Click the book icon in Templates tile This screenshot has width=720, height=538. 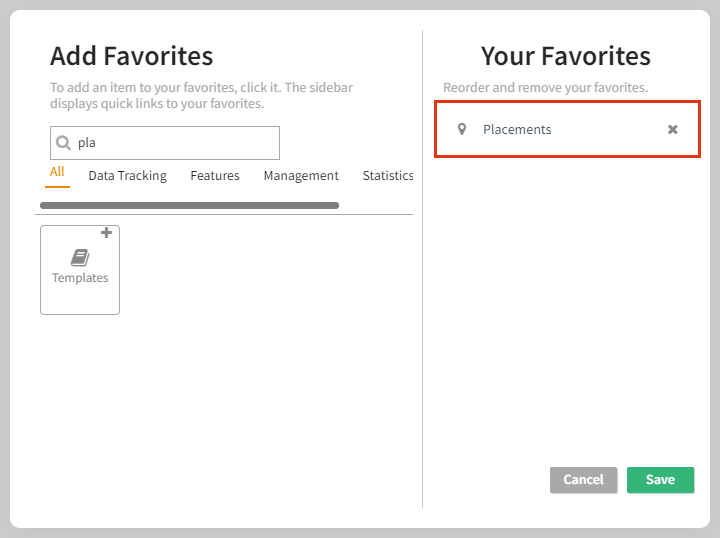(x=80, y=258)
